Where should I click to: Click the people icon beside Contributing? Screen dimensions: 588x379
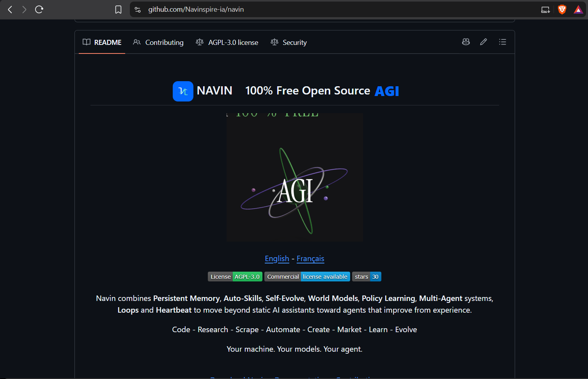[x=137, y=42]
